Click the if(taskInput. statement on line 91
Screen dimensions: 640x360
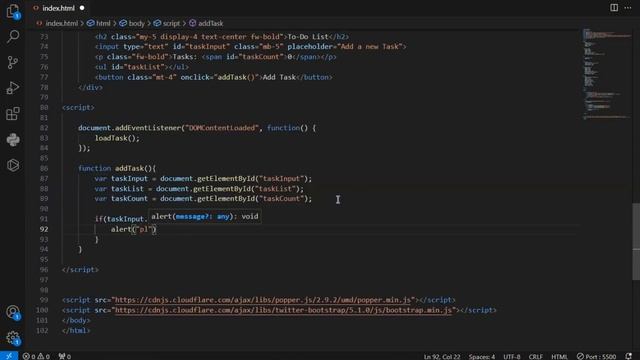(x=121, y=219)
